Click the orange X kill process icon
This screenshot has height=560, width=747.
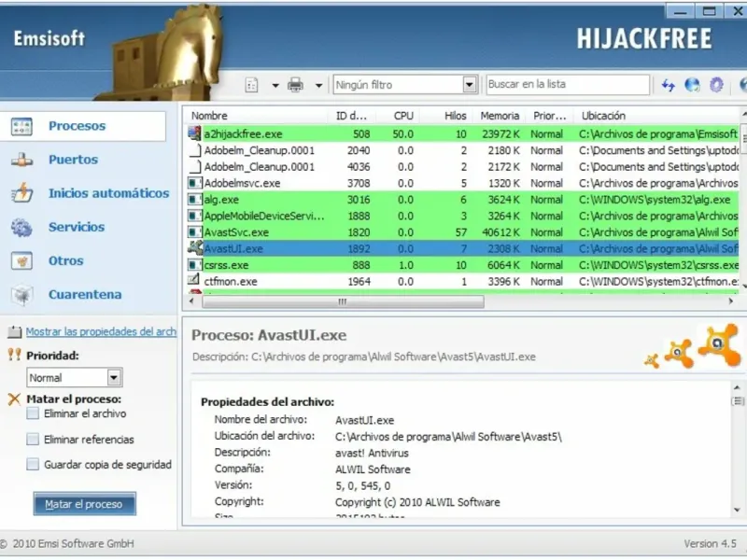pos(14,399)
